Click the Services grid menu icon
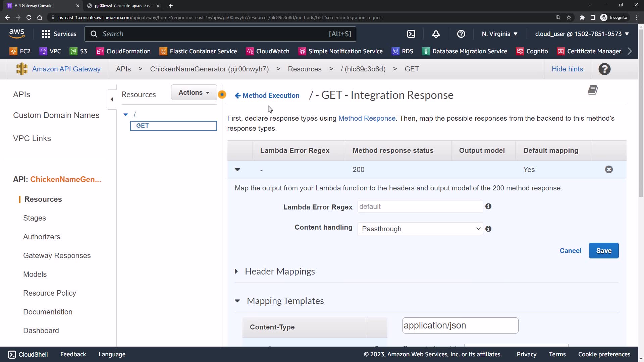Viewport: 644px width, 362px height. point(46,34)
